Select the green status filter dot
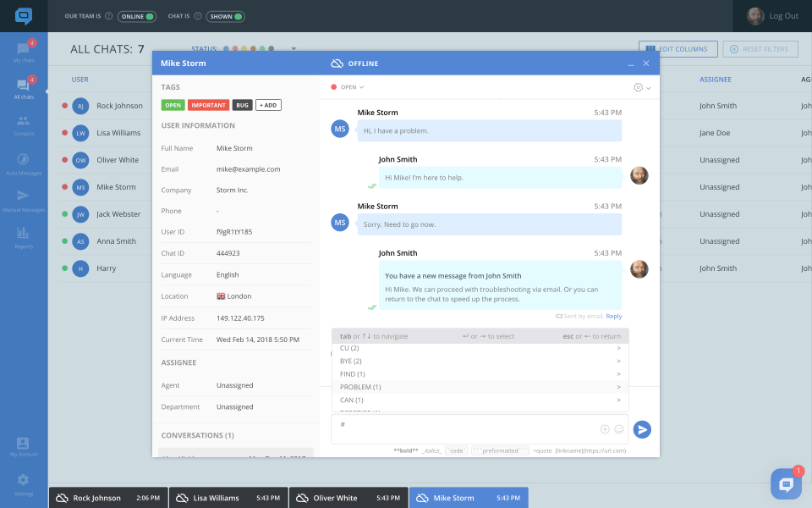Screen dimensions: 812x508 point(262,49)
